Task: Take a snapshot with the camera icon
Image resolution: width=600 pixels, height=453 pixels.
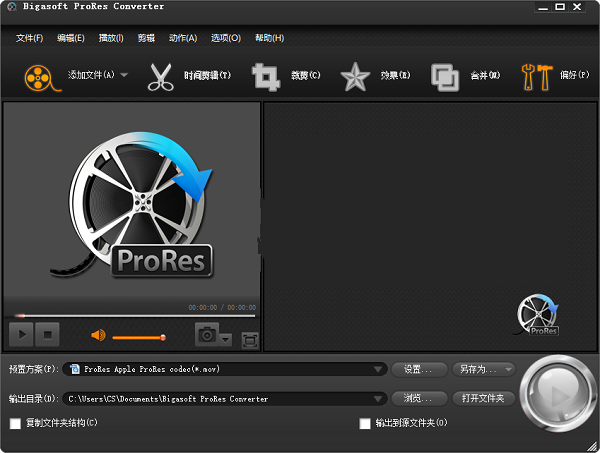Action: 208,335
